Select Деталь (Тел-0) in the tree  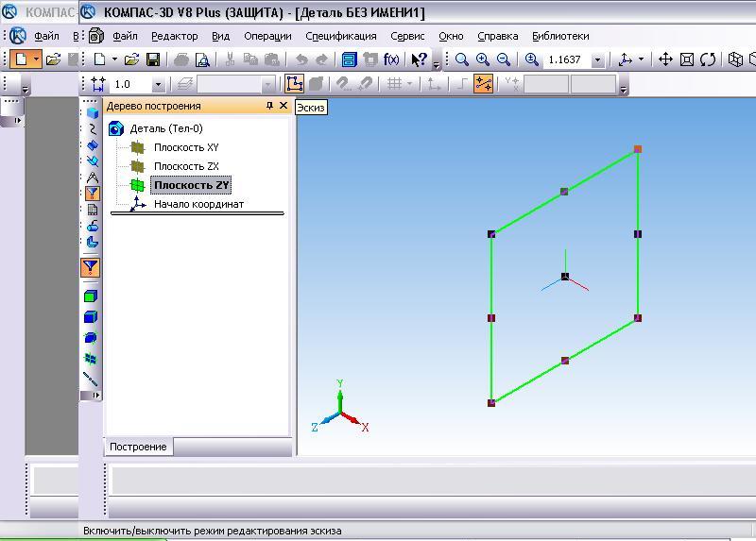point(166,128)
